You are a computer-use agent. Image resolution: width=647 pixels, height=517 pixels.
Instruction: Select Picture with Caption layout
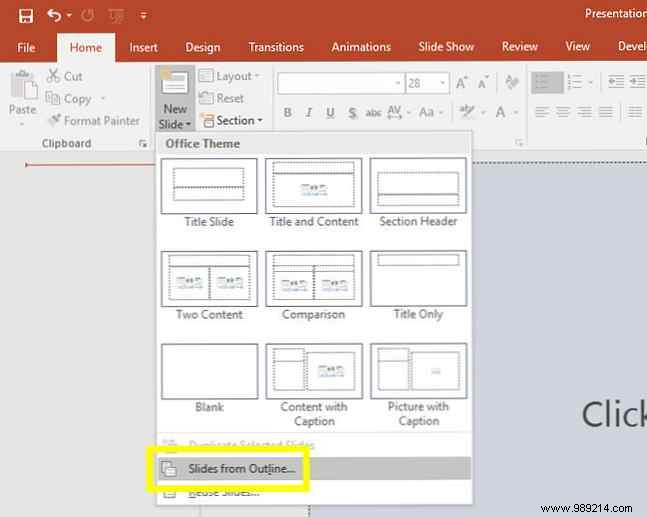point(418,385)
